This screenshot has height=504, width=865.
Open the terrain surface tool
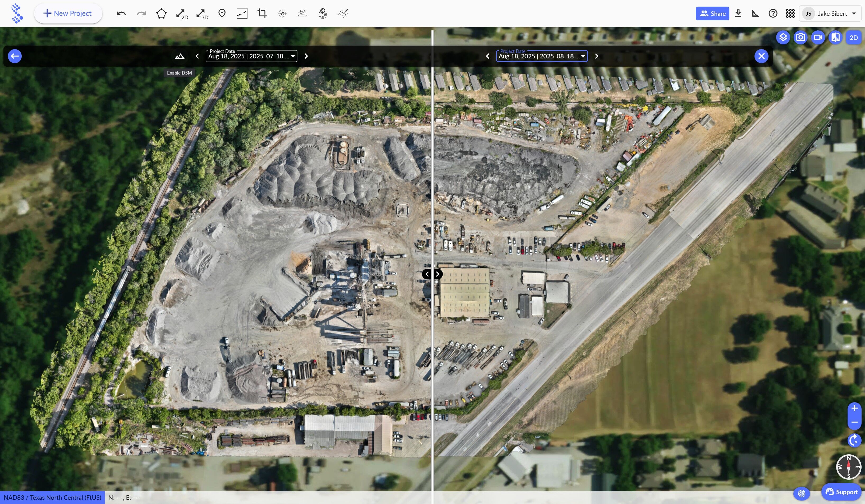click(302, 13)
